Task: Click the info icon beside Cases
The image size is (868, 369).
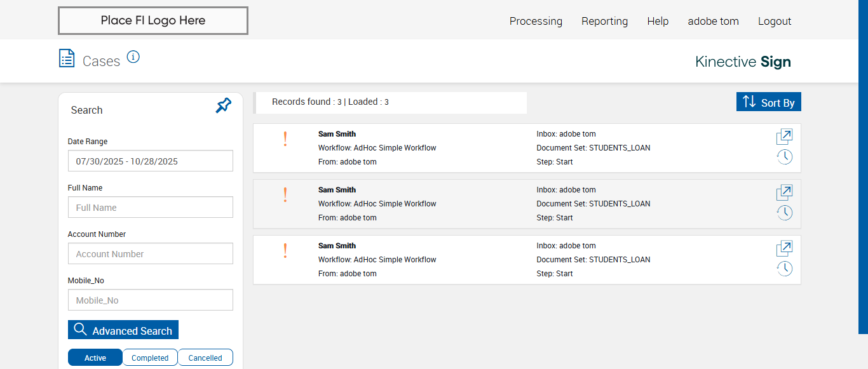Action: pos(133,57)
